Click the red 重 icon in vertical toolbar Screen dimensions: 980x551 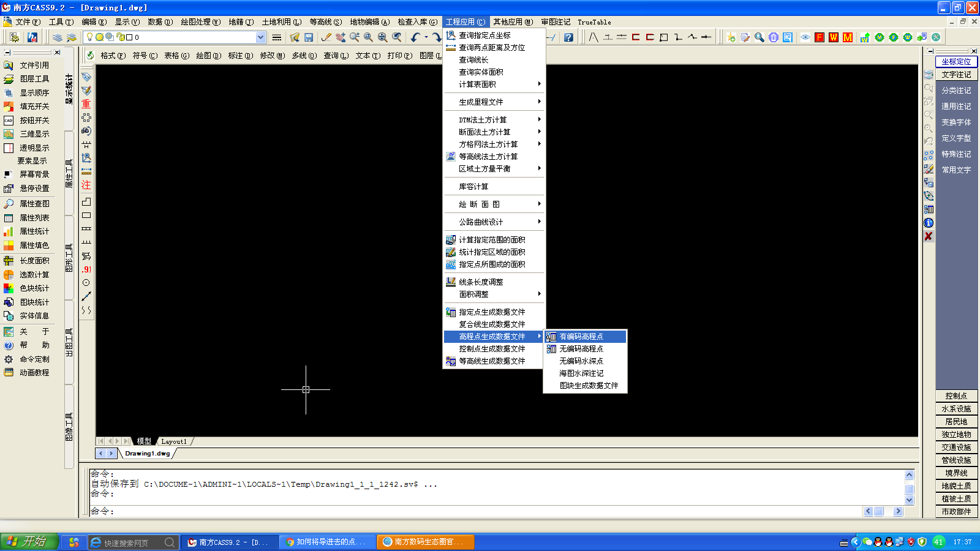(x=86, y=104)
